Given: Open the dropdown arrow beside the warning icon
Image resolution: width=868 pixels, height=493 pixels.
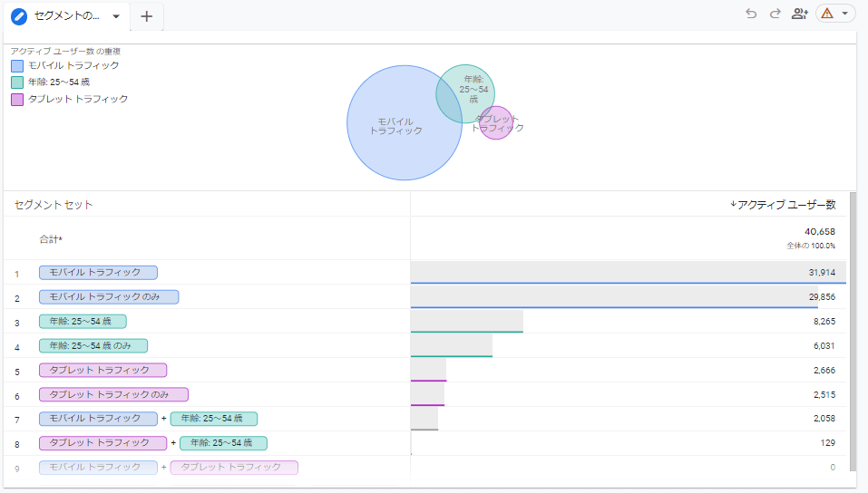Looking at the screenshot, I should point(845,14).
